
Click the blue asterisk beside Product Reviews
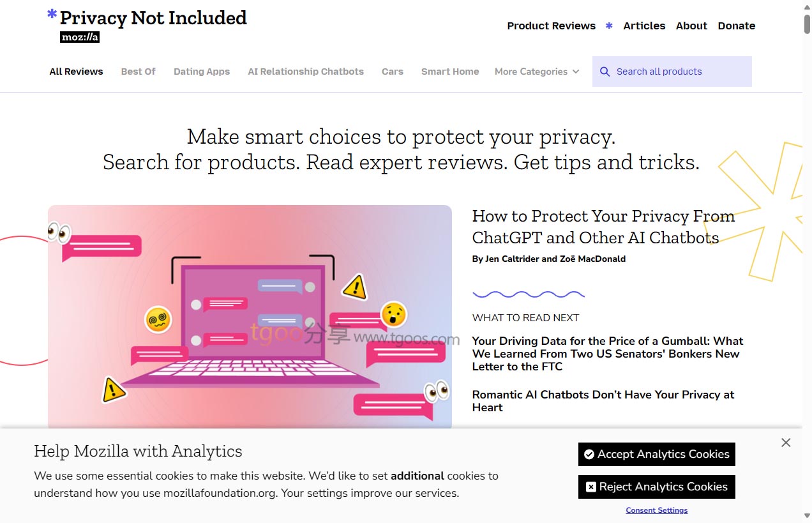pos(609,26)
